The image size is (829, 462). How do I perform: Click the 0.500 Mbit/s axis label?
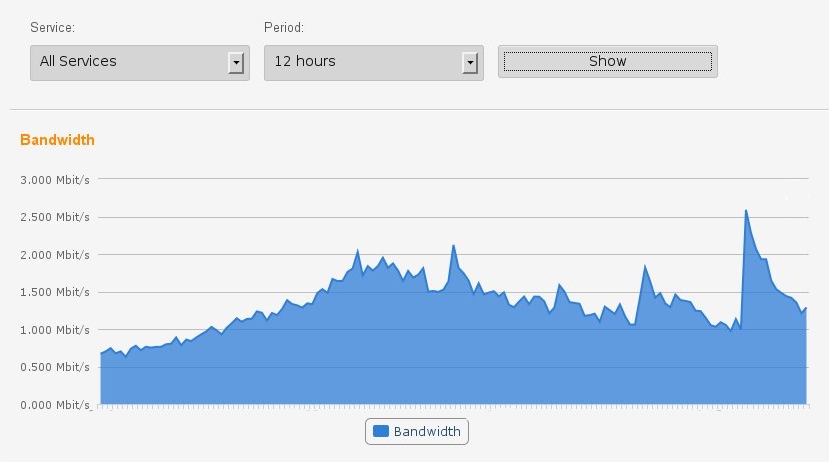(x=55, y=367)
